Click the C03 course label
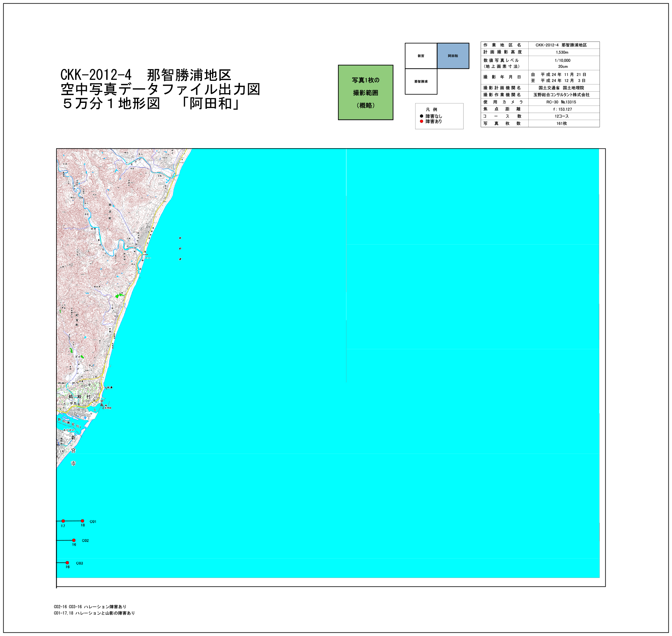The width and height of the screenshot is (672, 636). [x=79, y=563]
